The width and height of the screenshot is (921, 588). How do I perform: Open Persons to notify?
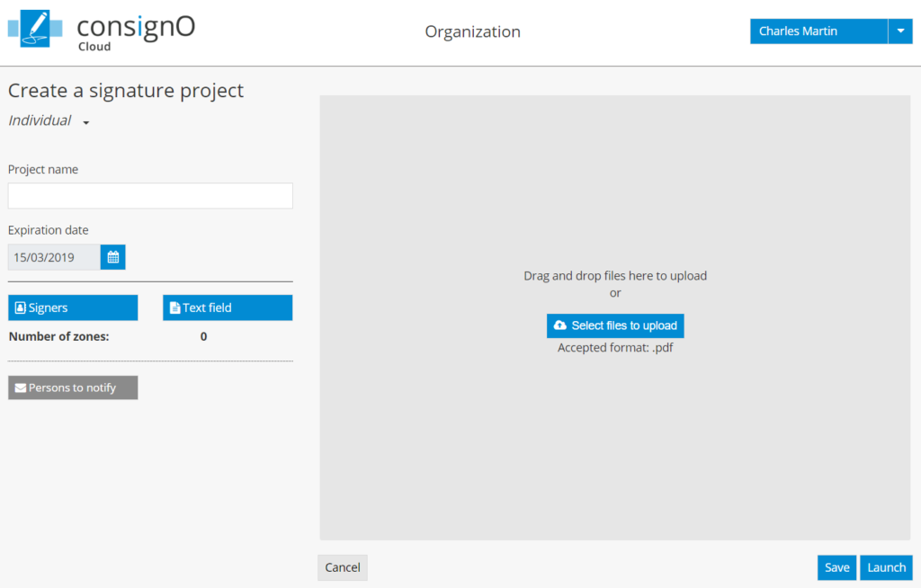[72, 388]
